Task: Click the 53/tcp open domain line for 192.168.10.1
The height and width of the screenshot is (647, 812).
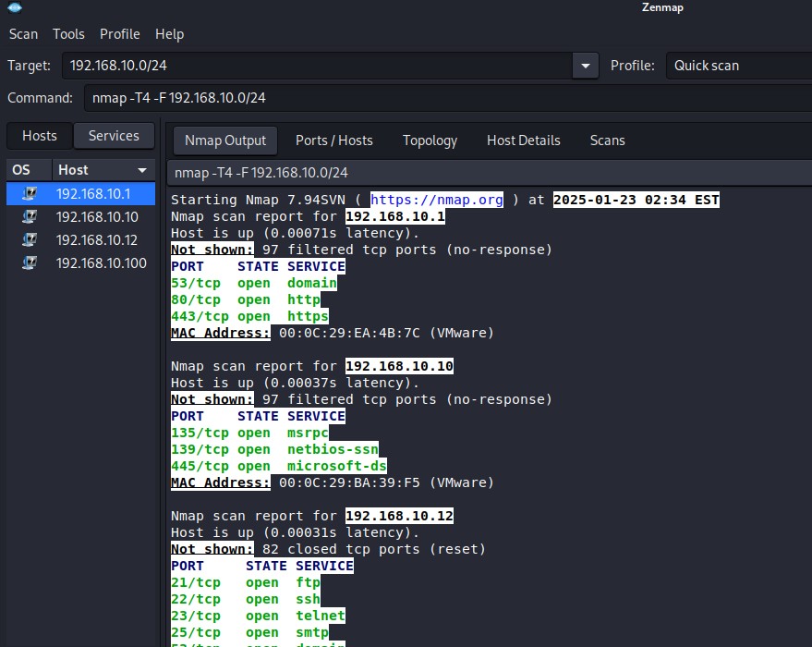Action: click(254, 284)
